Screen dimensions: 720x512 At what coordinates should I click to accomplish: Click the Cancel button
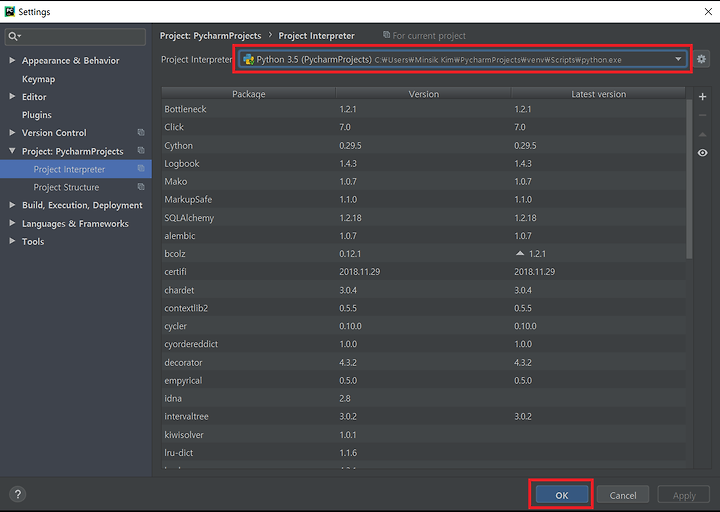pos(623,495)
